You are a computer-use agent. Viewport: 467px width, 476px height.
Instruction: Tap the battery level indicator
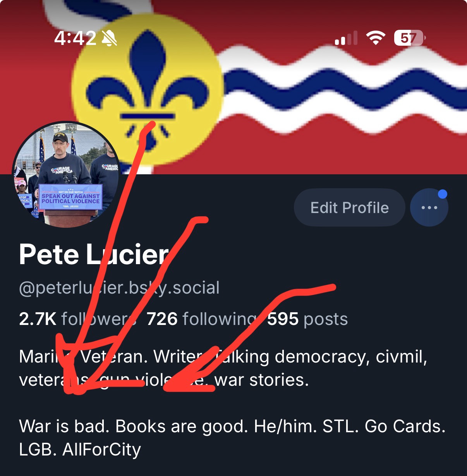(410, 38)
